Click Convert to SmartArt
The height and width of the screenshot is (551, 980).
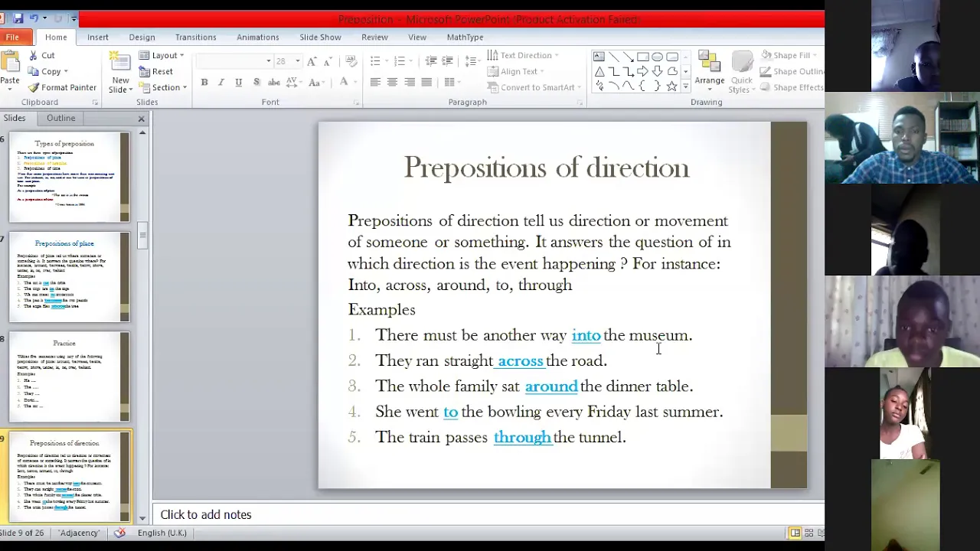pyautogui.click(x=534, y=87)
